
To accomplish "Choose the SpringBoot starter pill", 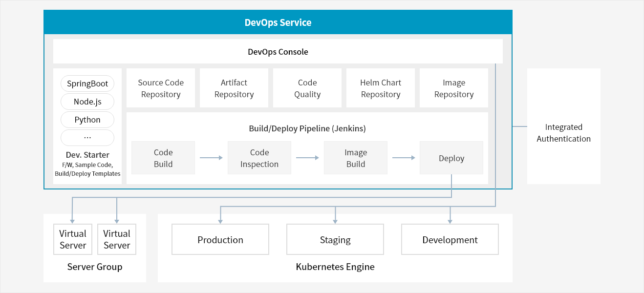I will point(87,84).
